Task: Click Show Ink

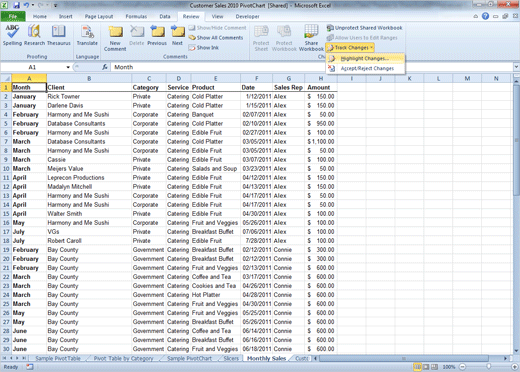Action: pyautogui.click(x=204, y=48)
